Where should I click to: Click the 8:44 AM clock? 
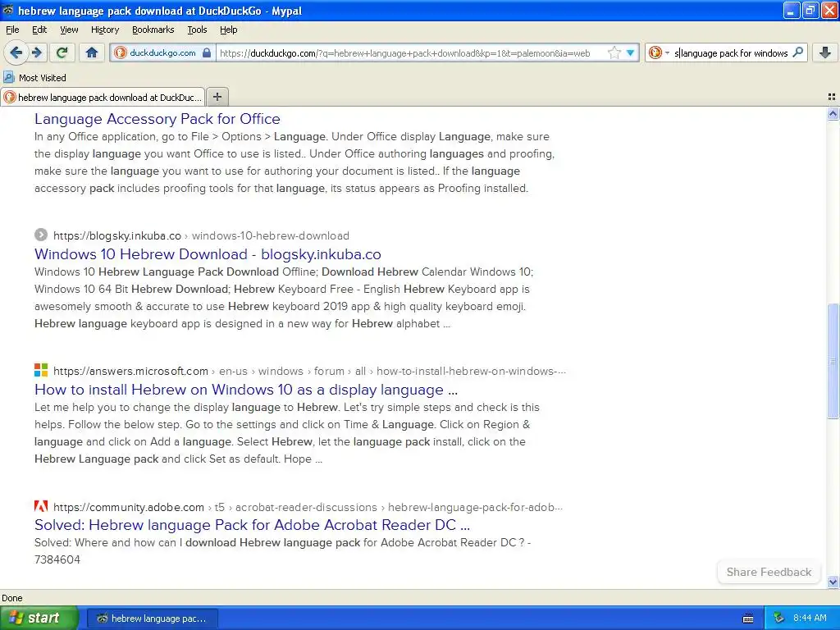pos(810,619)
